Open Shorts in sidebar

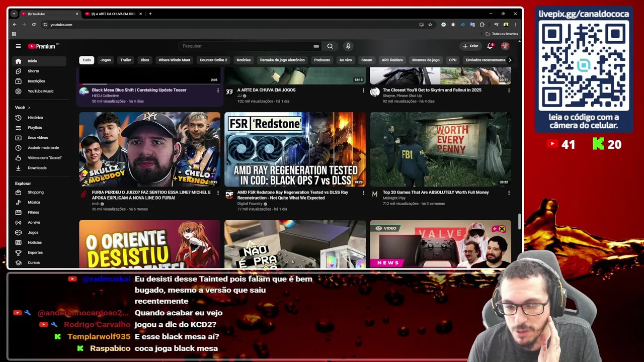39,71
